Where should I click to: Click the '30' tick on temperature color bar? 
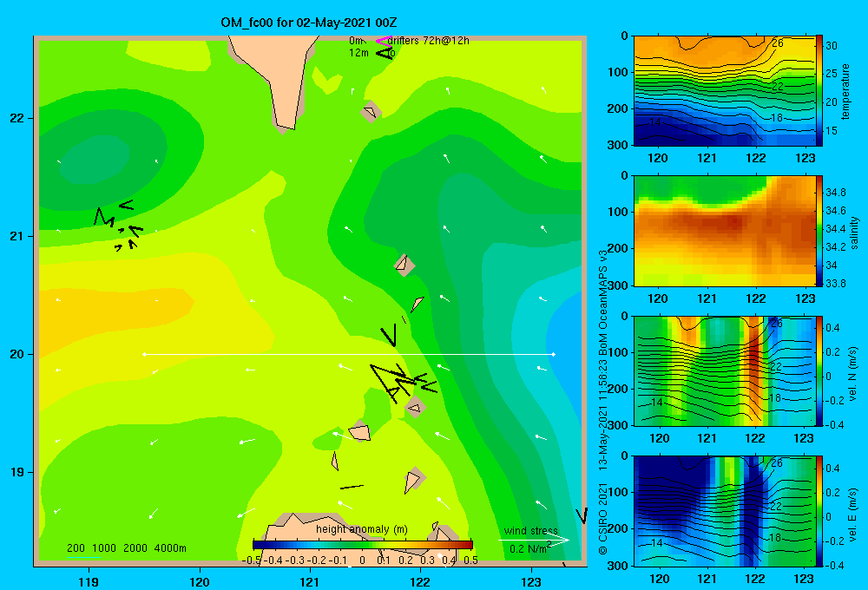[832, 45]
